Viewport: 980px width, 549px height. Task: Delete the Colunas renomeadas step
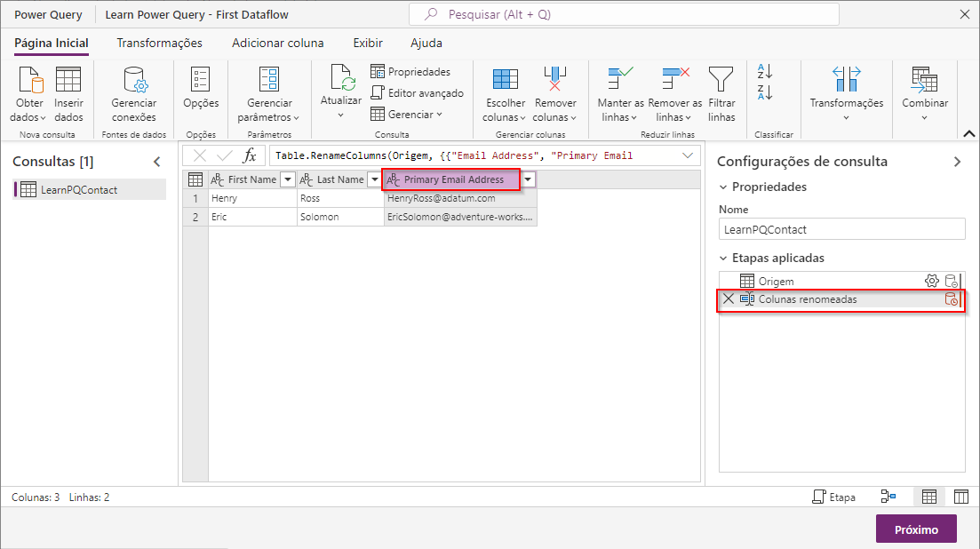click(x=729, y=299)
